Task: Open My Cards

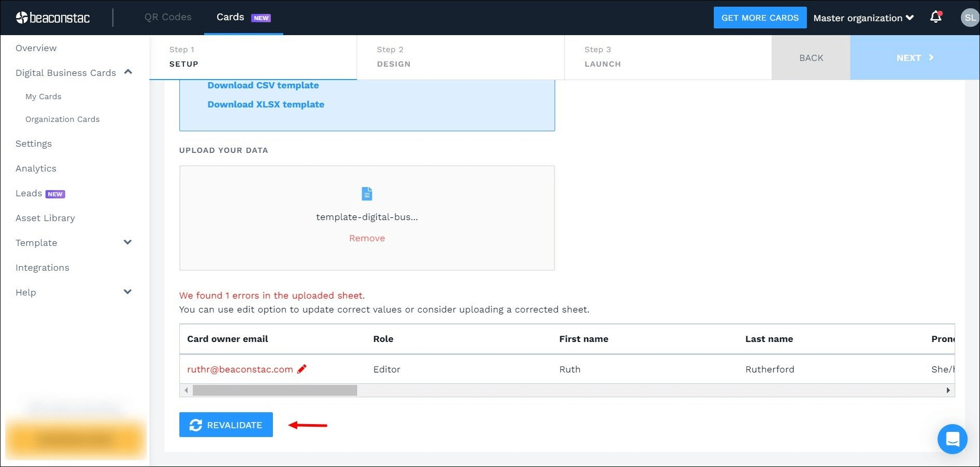Action: coord(43,97)
